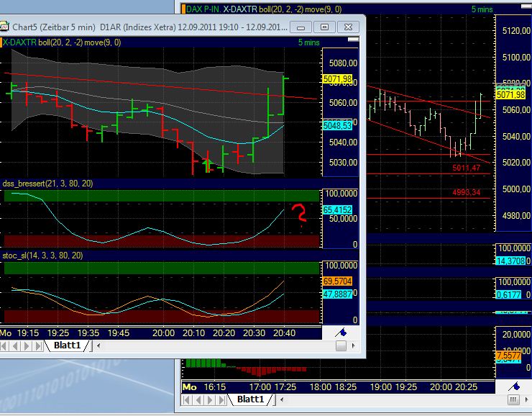Go to previous sheet in DAX P-IN window
Viewport: 532px width, 416px height.
coord(198,399)
